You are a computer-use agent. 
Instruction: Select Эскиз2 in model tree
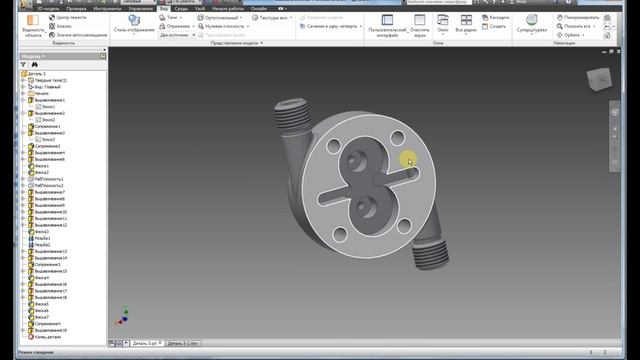click(45, 120)
